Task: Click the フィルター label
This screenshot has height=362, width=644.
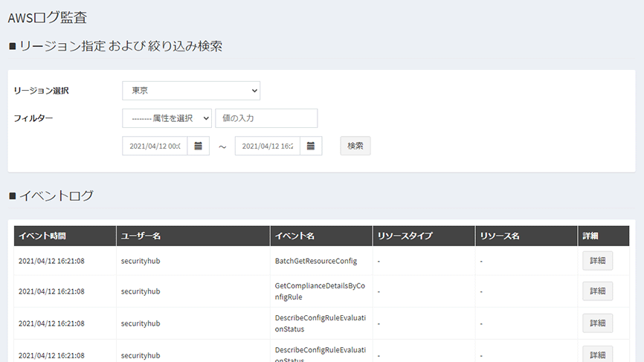Action: [33, 118]
